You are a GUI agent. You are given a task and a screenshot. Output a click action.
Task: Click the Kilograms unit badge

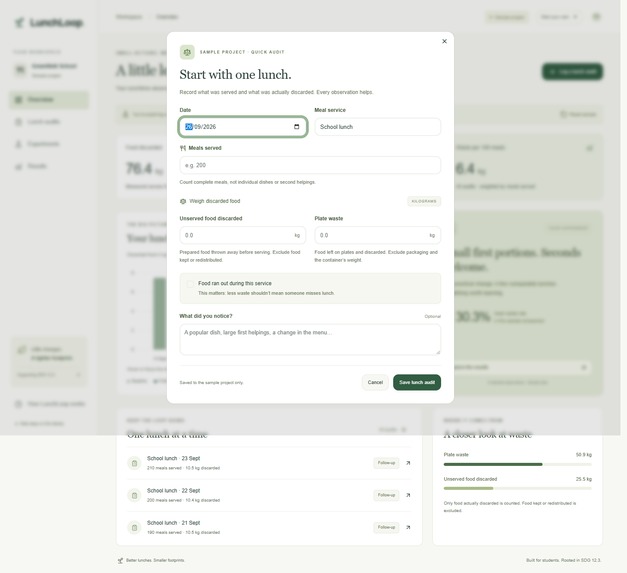[424, 201]
